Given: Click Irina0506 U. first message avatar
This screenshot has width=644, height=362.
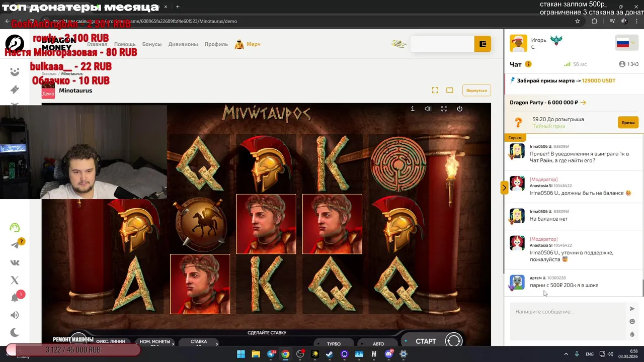Looking at the screenshot, I should [x=517, y=151].
